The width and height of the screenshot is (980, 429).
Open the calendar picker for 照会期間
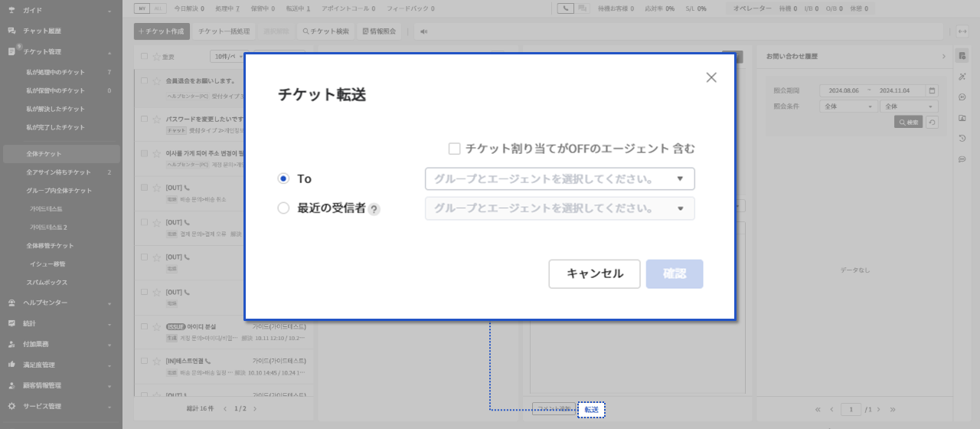tap(931, 90)
